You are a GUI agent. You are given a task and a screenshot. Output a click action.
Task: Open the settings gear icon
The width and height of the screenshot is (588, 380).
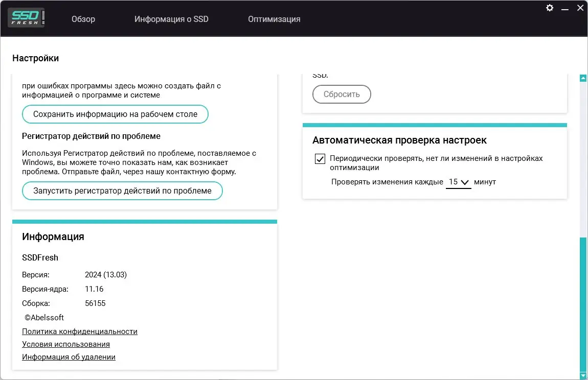tap(549, 8)
